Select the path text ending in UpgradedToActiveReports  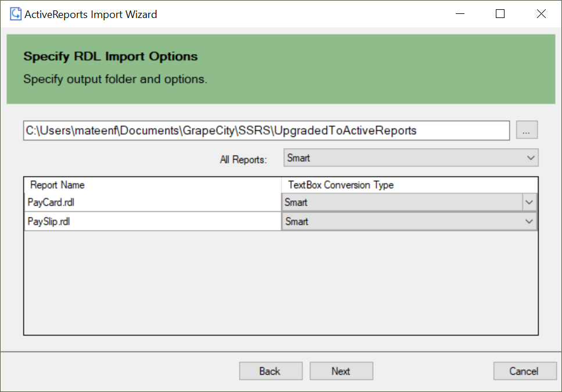coord(219,130)
